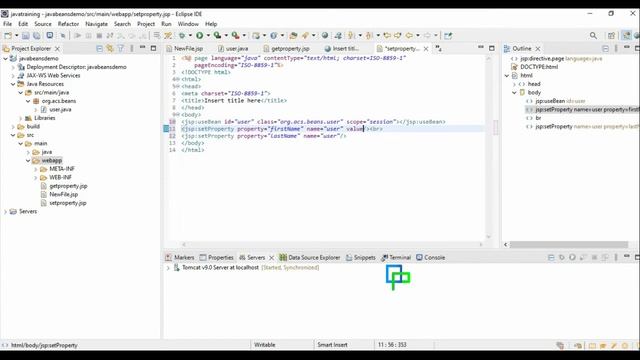This screenshot has height=360, width=640.
Task: Open Outline view menu
Action: pos(616,49)
